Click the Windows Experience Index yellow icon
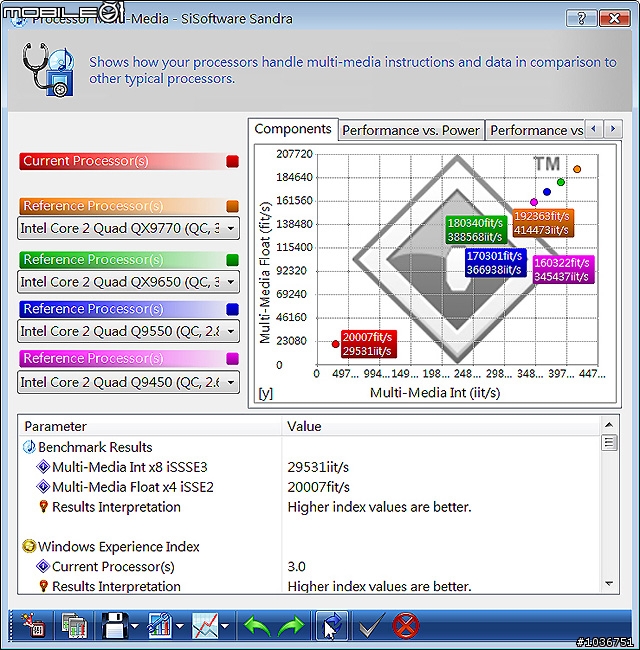The width and height of the screenshot is (640, 650). [29, 546]
